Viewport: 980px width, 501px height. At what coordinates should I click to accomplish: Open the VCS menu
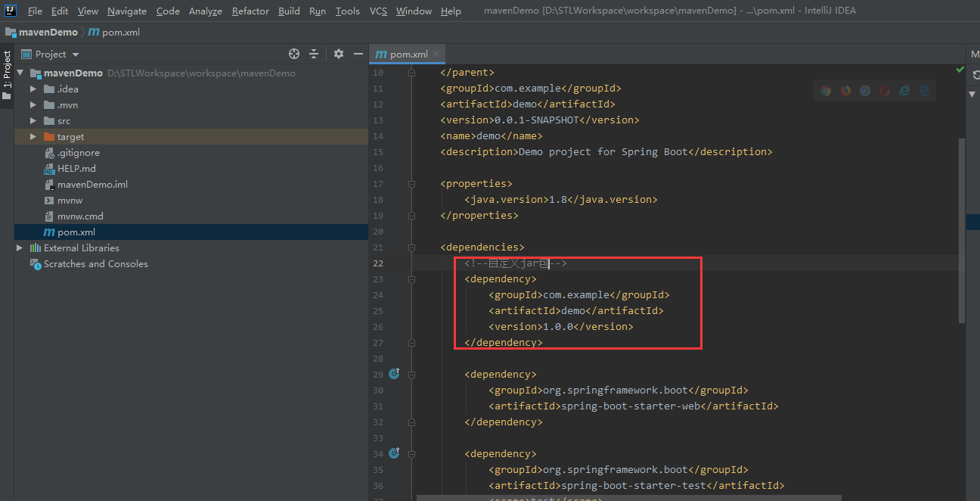(x=378, y=11)
